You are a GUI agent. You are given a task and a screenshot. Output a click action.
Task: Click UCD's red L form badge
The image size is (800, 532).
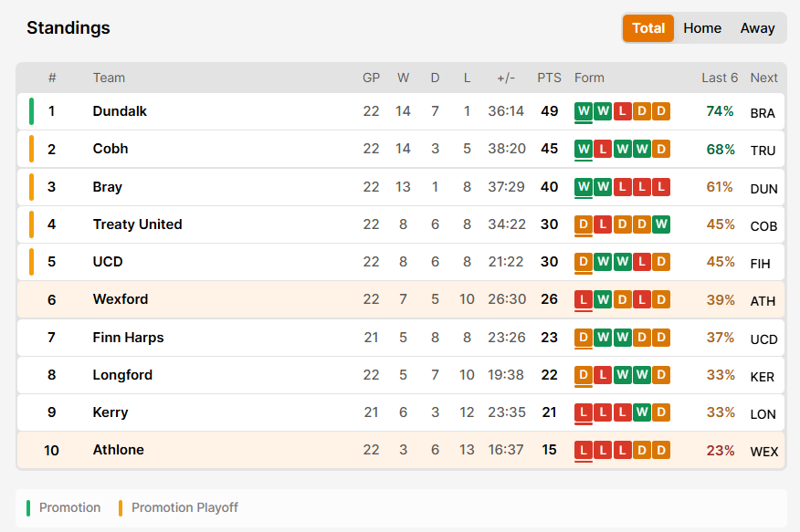pos(641,262)
